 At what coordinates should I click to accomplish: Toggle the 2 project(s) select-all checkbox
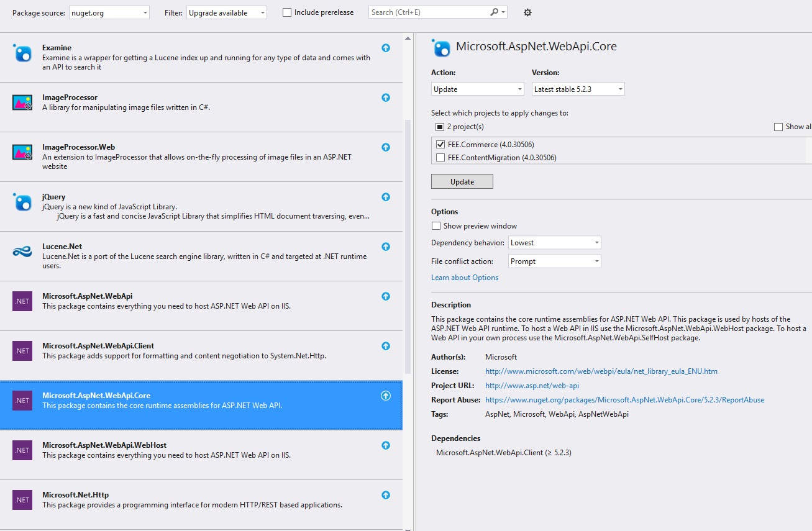(x=440, y=127)
